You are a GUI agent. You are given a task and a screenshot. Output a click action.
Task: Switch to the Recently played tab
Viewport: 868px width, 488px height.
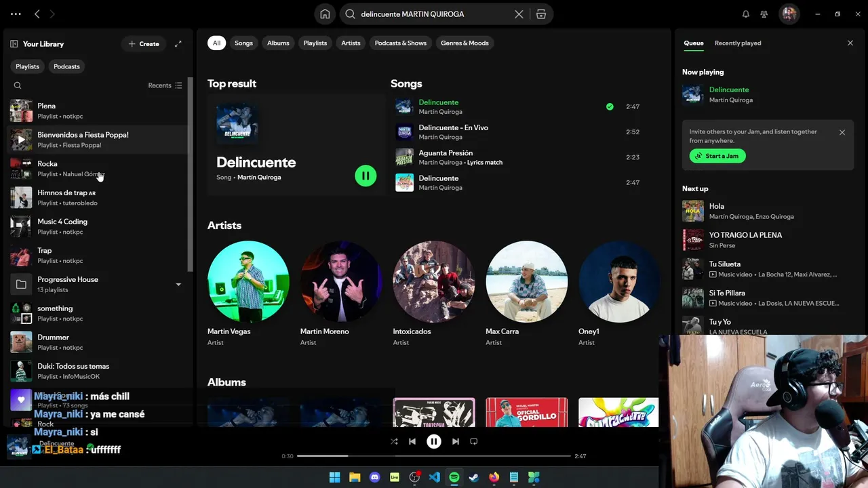pyautogui.click(x=738, y=43)
